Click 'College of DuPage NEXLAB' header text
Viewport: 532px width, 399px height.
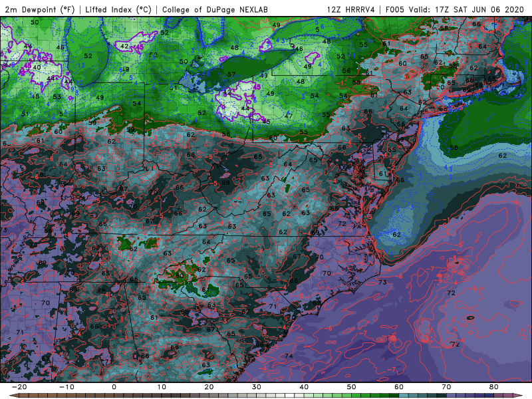coord(215,9)
